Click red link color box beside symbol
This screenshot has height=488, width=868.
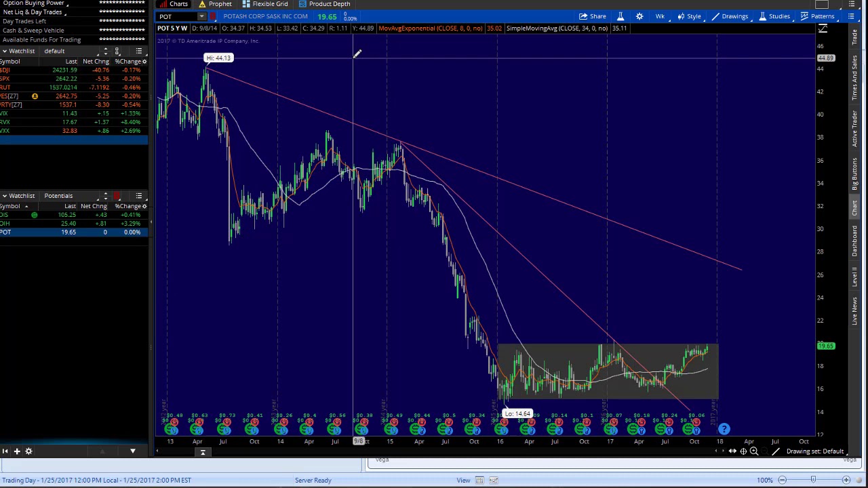213,16
